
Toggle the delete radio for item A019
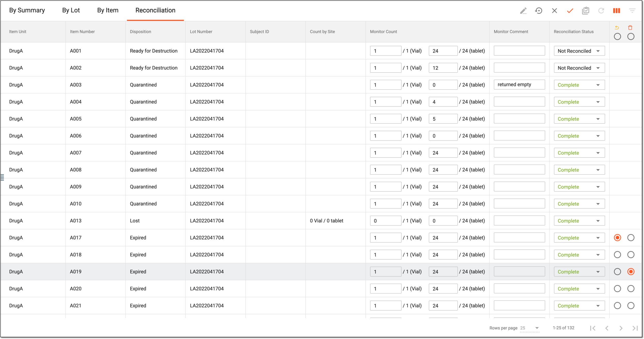631,272
